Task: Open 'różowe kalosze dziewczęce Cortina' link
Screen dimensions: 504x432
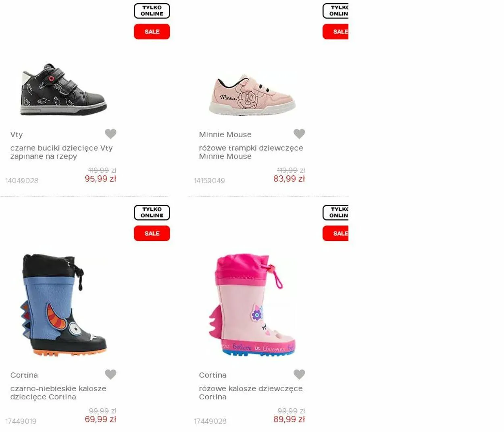Action: pyautogui.click(x=251, y=393)
